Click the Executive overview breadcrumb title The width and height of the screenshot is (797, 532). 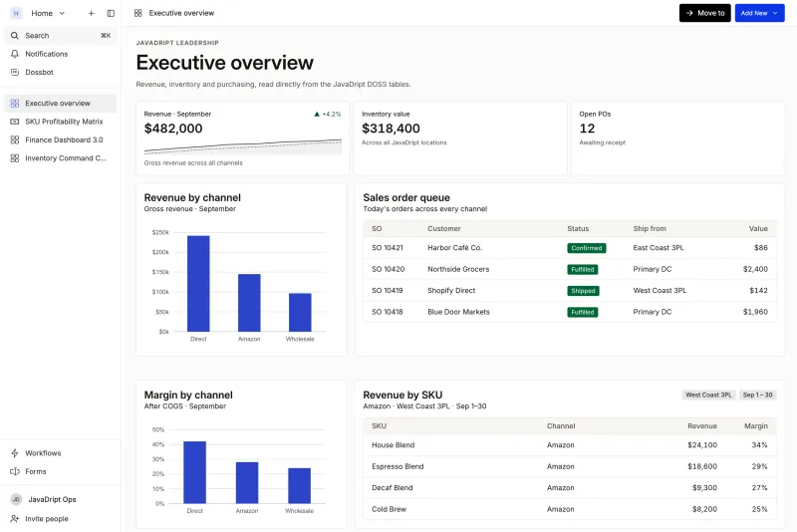(x=181, y=13)
